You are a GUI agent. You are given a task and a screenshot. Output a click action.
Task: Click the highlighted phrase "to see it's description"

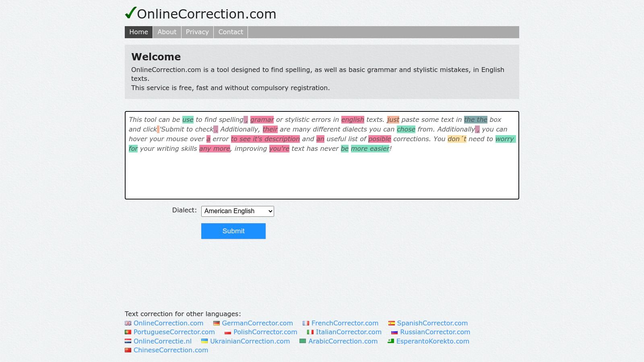coord(265,139)
